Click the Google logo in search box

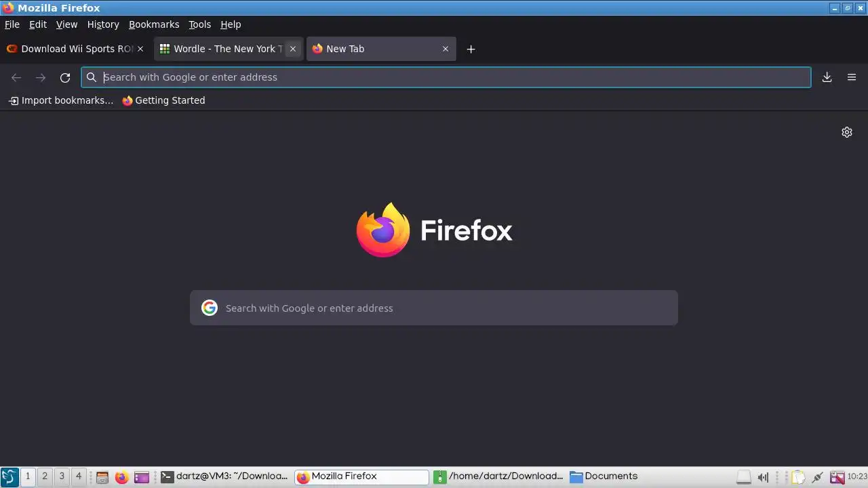(x=210, y=308)
